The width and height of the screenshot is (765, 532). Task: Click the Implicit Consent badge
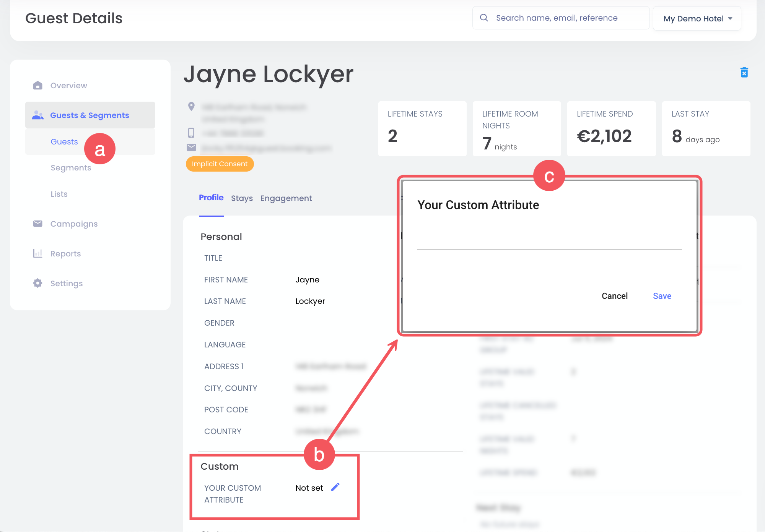click(x=220, y=164)
